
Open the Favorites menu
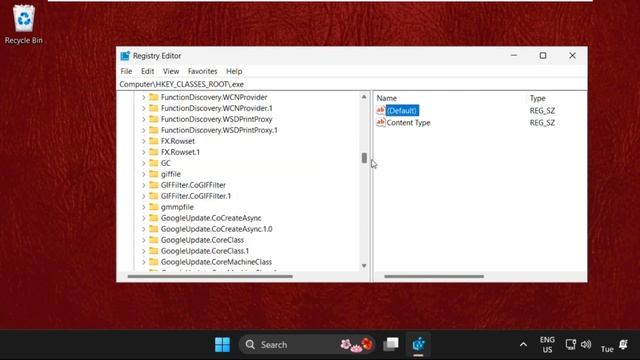pos(202,71)
